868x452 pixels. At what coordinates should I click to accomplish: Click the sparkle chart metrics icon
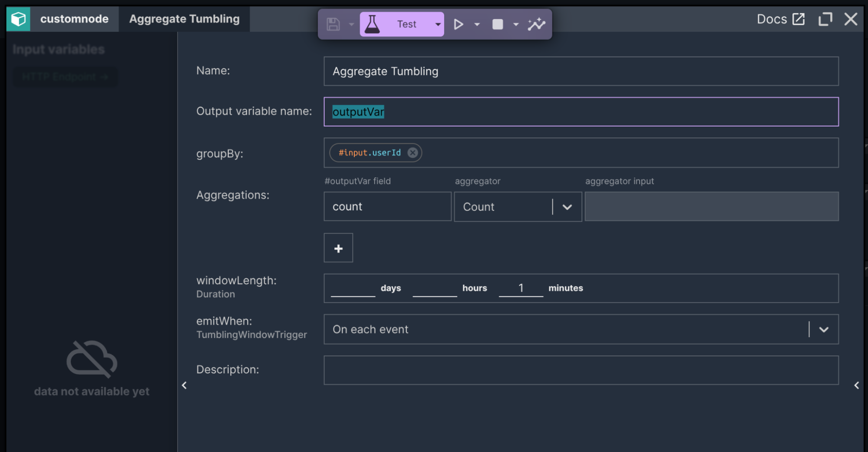[x=536, y=24]
